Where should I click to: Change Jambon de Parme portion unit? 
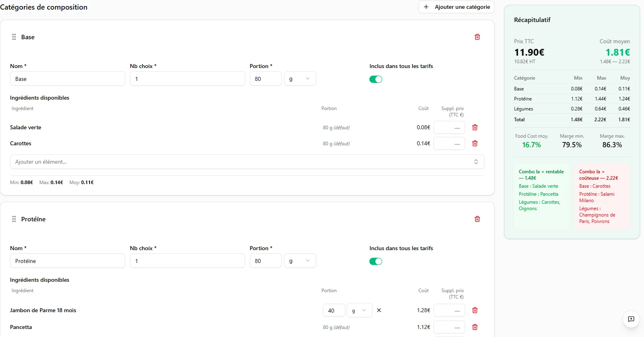[x=359, y=311]
